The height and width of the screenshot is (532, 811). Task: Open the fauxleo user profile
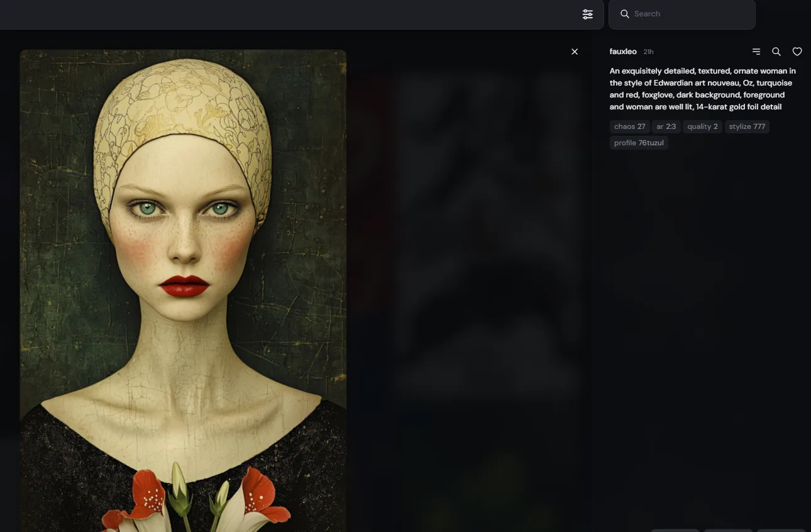[622, 52]
